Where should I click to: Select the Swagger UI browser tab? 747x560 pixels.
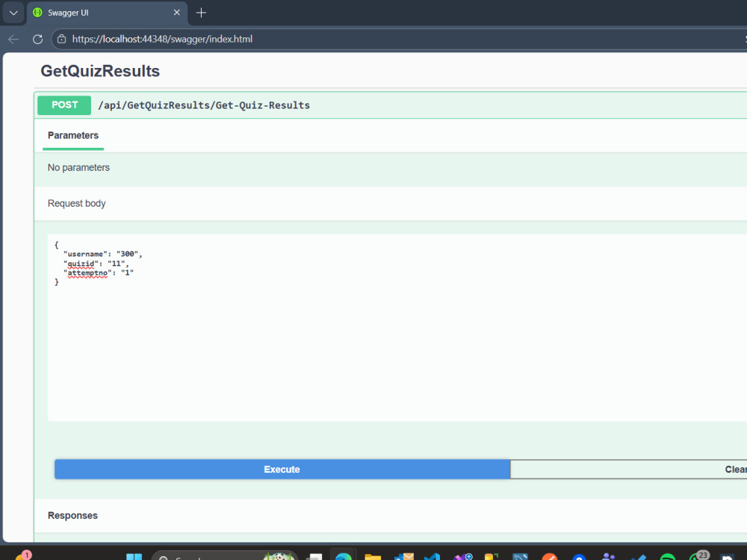[107, 13]
